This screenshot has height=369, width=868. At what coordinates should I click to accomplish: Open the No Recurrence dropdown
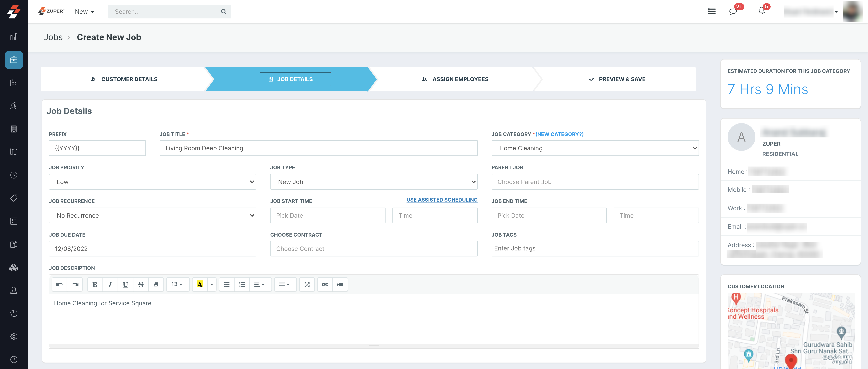tap(152, 215)
